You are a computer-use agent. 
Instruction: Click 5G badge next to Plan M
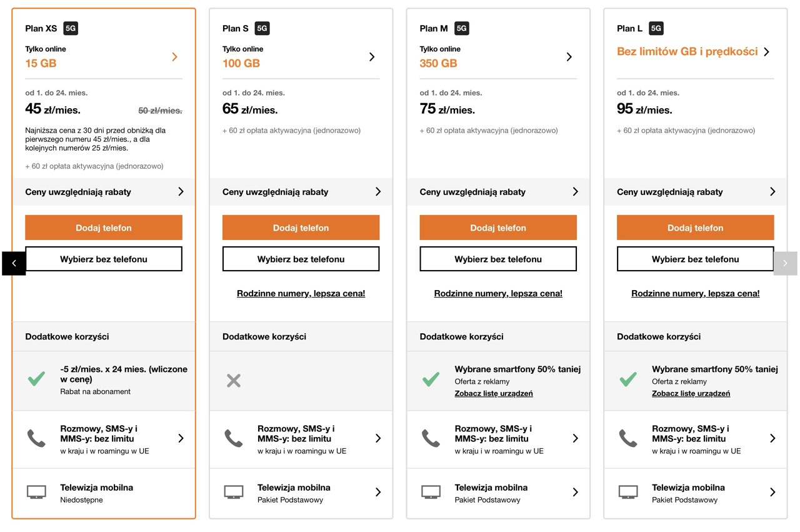click(461, 28)
